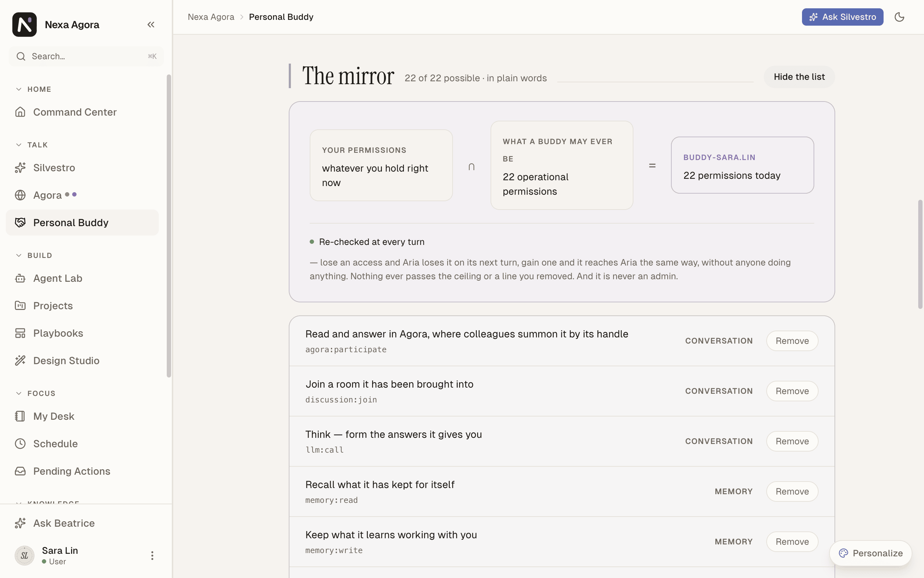Click the My Desk notebook icon
Screen dimensions: 924x578
[x=20, y=416]
